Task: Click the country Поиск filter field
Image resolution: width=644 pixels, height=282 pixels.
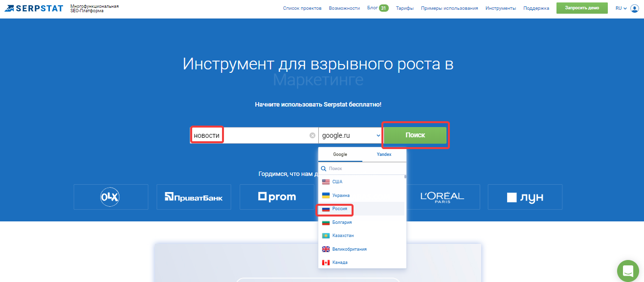Action: 362,168
